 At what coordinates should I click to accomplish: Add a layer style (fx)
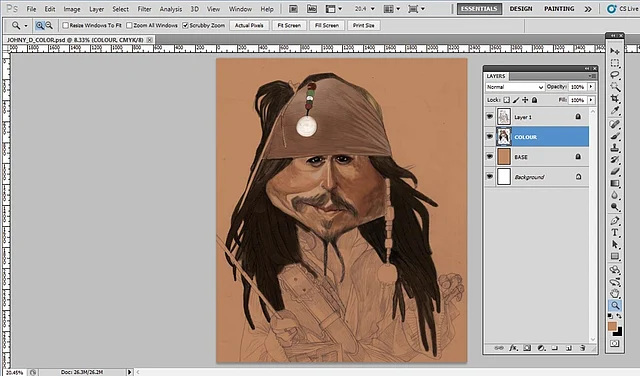pyautogui.click(x=513, y=348)
